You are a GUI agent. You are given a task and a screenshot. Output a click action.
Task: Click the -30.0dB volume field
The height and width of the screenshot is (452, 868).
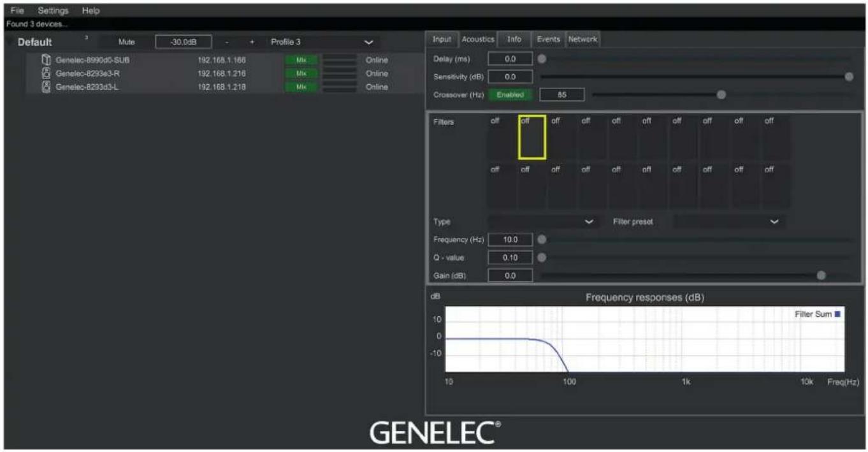pos(183,42)
